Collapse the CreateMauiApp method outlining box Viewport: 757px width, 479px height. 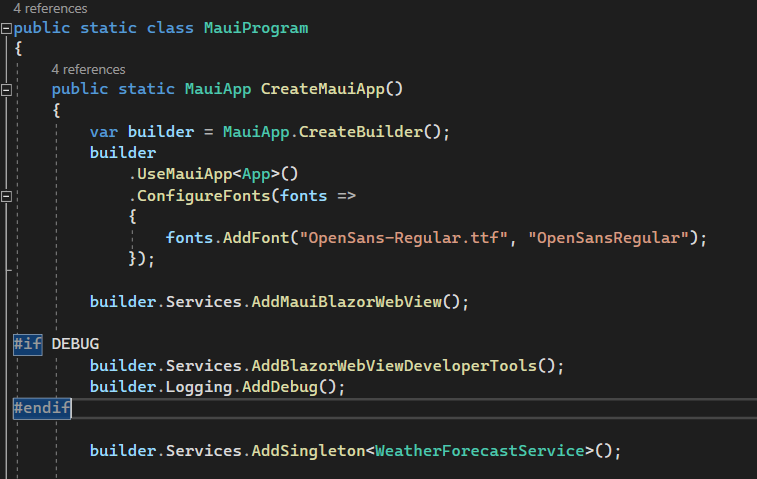[x=6, y=90]
